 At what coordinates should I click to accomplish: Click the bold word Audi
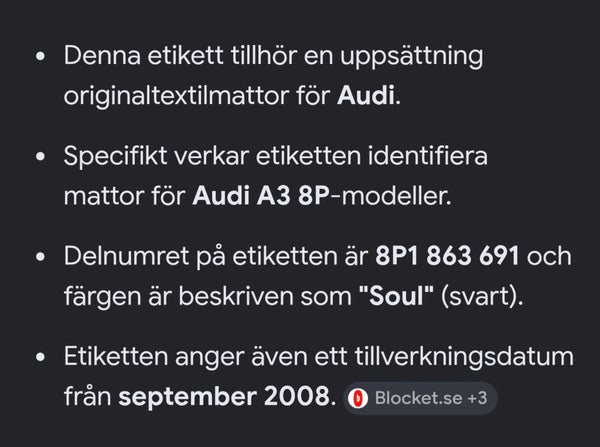coord(366,95)
